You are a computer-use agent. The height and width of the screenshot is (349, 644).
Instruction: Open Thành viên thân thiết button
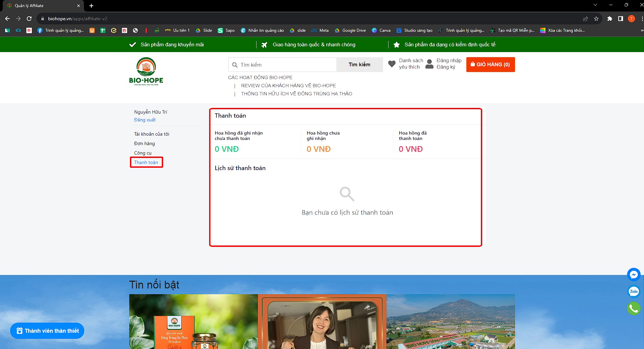pyautogui.click(x=47, y=331)
